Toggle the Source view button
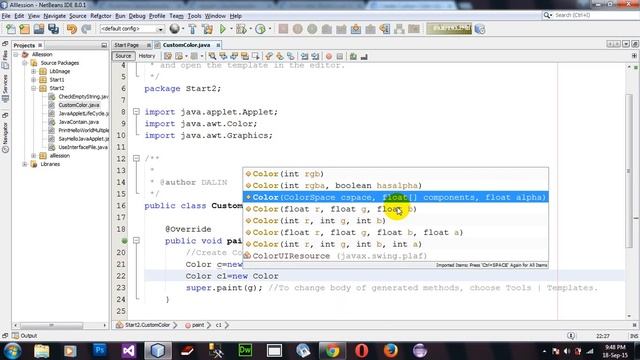 click(x=123, y=56)
